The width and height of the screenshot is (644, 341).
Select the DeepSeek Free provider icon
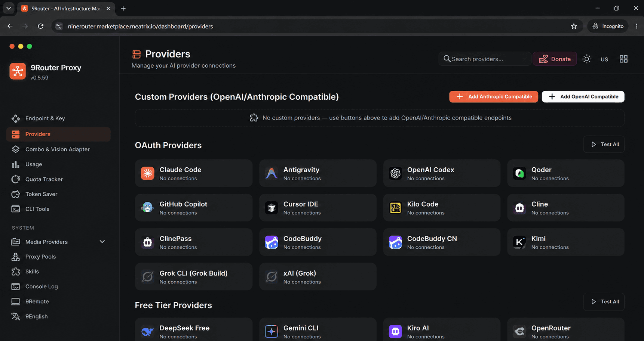pyautogui.click(x=147, y=332)
